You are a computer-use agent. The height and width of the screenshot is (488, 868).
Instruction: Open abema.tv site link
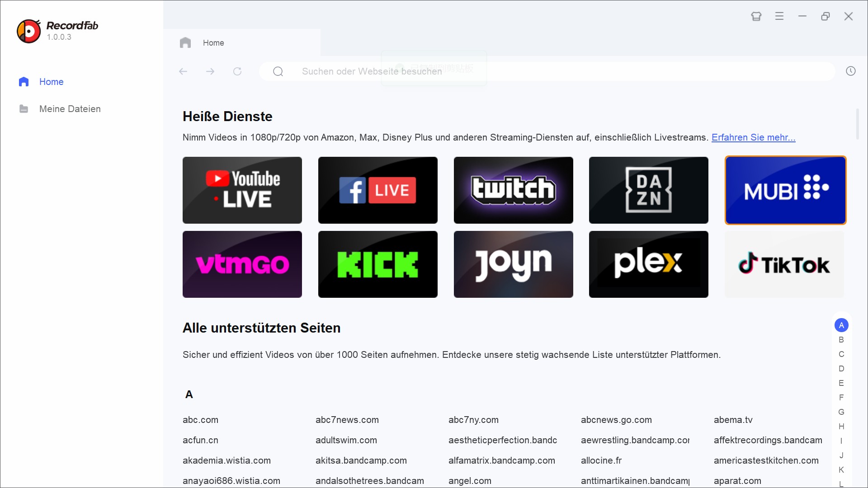733,420
